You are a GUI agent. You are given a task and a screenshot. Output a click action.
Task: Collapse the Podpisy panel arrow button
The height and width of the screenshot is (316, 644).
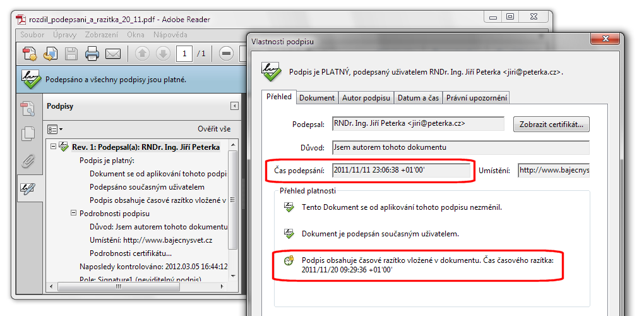234,106
